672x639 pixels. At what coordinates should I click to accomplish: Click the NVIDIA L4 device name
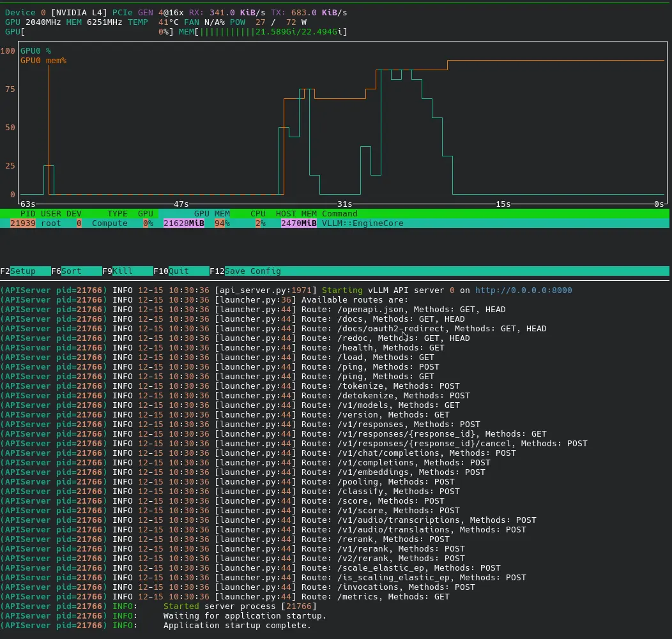(x=79, y=12)
